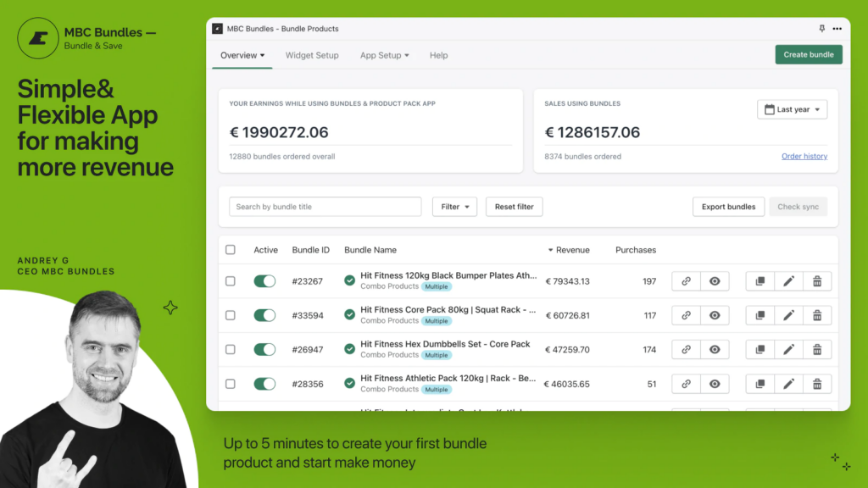Image resolution: width=868 pixels, height=488 pixels.
Task: Select checkbox for bundle #33594
Action: point(231,315)
